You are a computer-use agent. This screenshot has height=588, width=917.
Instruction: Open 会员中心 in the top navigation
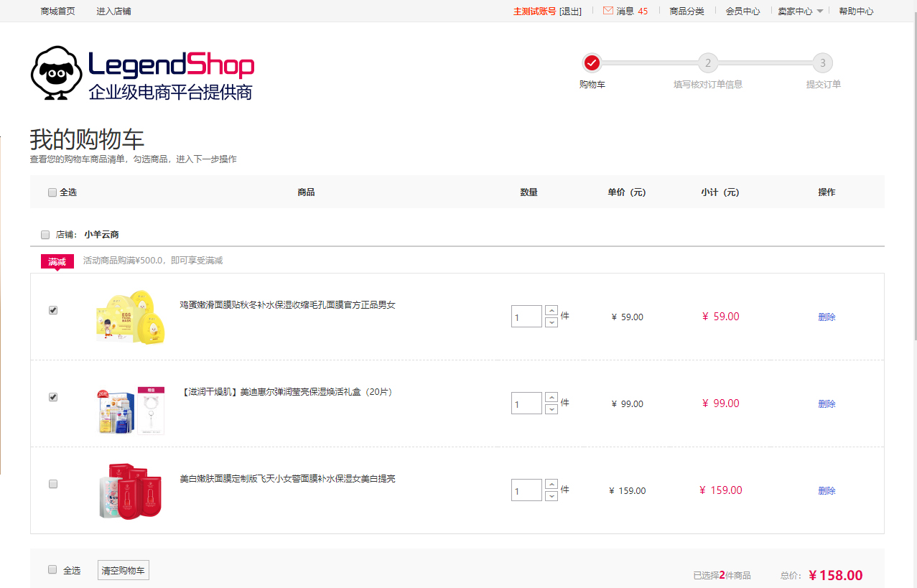click(743, 11)
